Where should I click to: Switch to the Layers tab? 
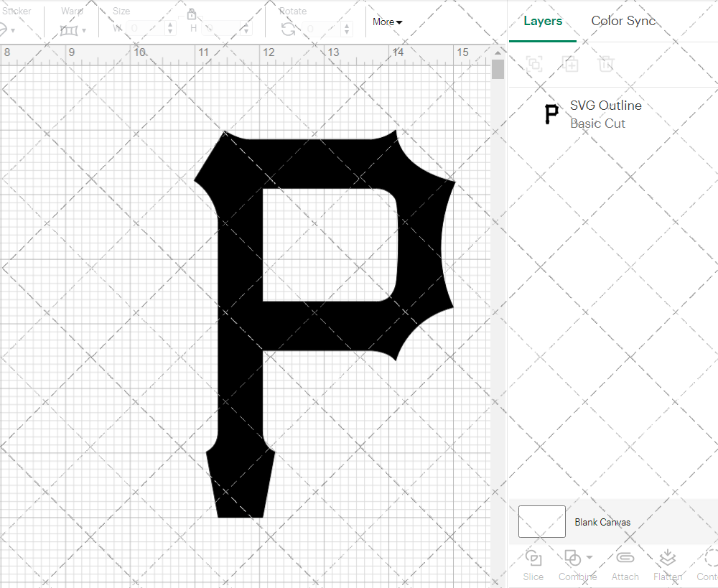coord(543,21)
